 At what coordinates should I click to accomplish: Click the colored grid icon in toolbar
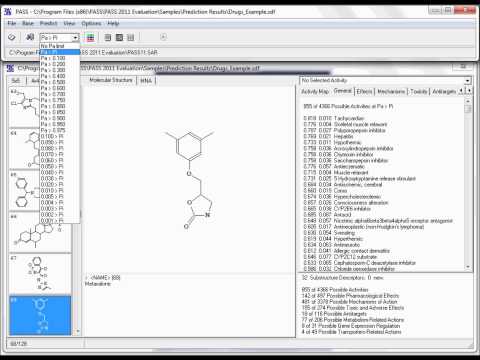coord(90,37)
